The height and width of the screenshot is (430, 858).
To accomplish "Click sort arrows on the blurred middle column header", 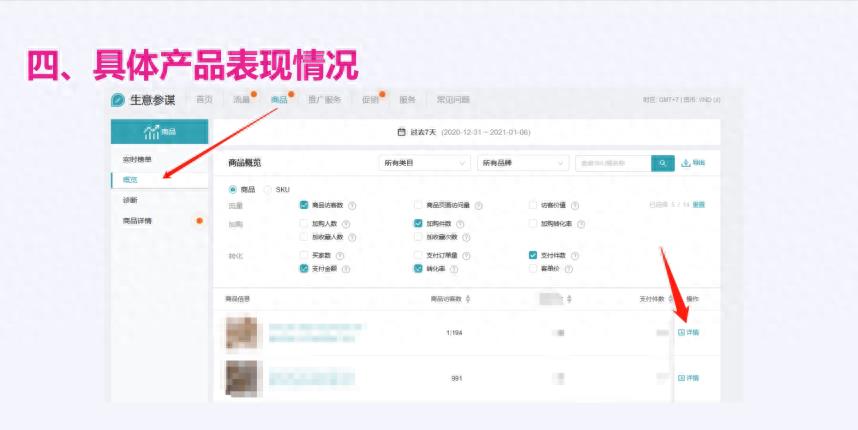I will 570,299.
